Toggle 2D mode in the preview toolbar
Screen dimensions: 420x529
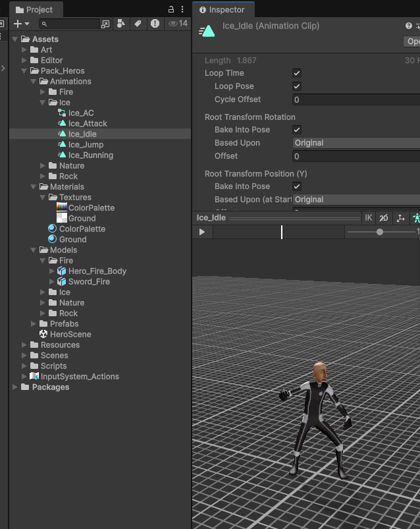[x=384, y=218]
